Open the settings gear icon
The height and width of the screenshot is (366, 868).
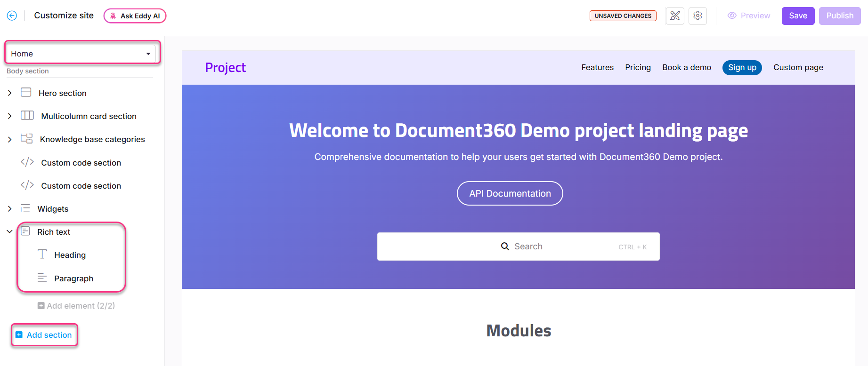[698, 16]
